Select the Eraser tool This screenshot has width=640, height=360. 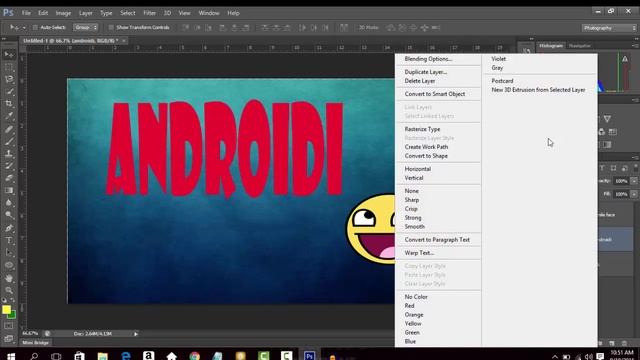pos(9,178)
